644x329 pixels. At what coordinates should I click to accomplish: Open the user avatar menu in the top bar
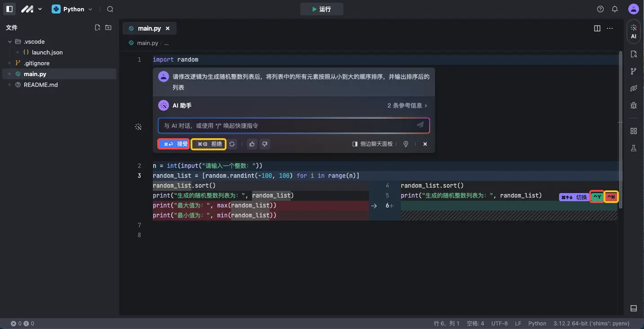pos(633,9)
